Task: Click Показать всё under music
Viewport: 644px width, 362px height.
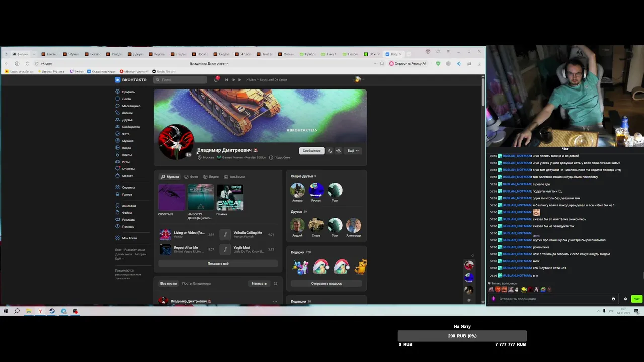Action: point(218,264)
